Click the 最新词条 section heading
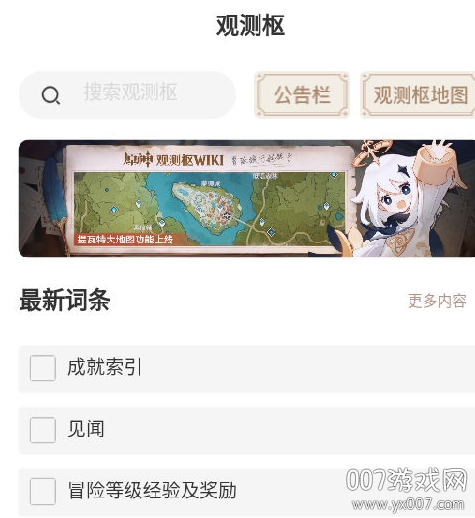 65,300
